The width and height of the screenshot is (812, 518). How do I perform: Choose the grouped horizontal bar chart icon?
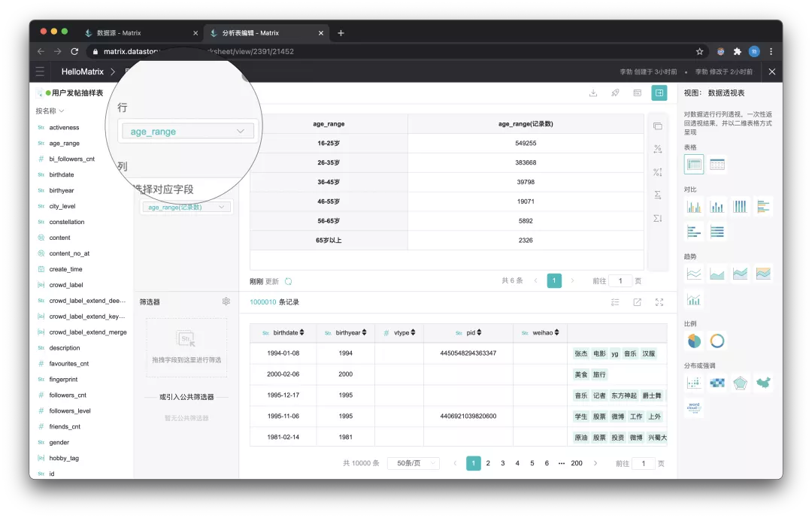pos(763,207)
